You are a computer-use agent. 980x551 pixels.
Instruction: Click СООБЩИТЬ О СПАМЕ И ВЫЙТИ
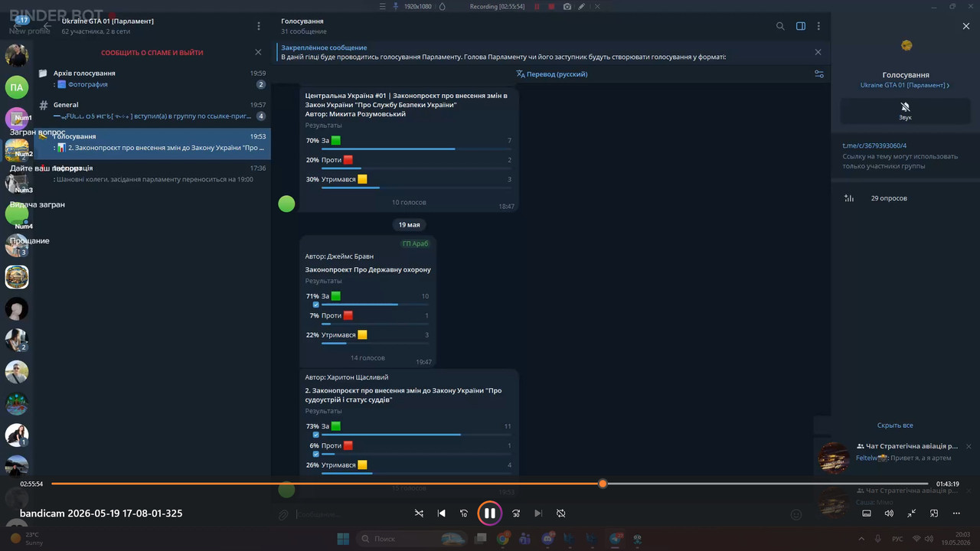click(152, 53)
